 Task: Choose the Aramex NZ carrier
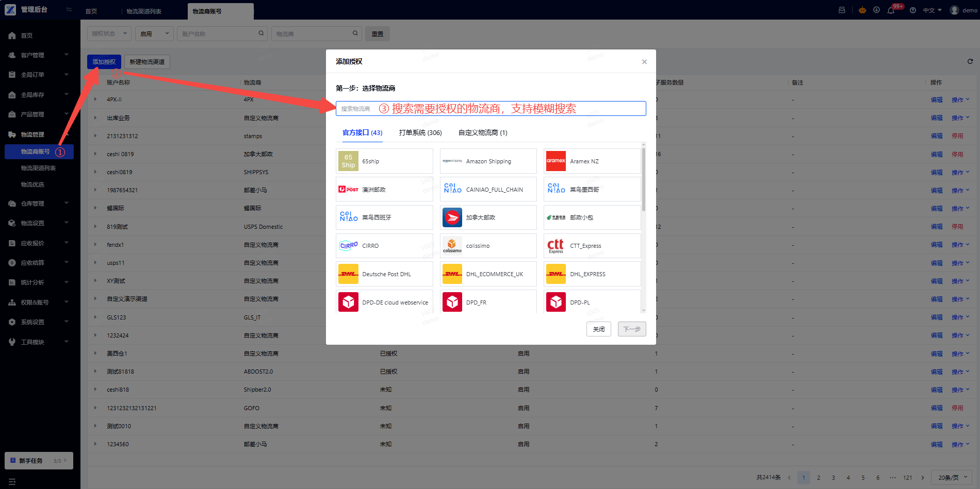(592, 161)
